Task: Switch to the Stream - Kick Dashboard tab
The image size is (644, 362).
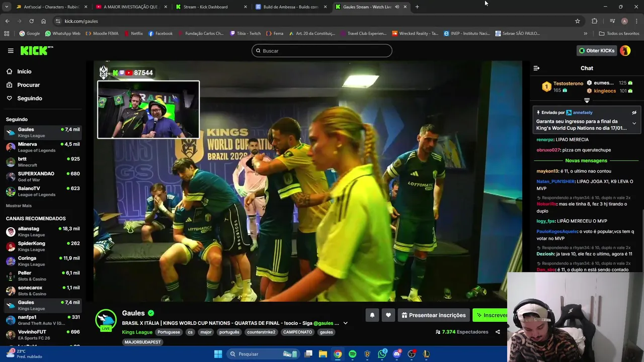Action: point(211,7)
